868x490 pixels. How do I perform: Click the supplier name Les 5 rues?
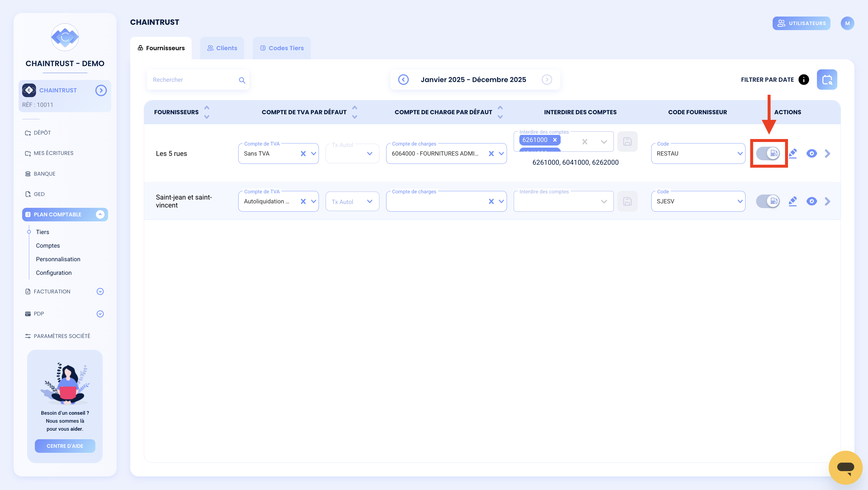click(171, 154)
